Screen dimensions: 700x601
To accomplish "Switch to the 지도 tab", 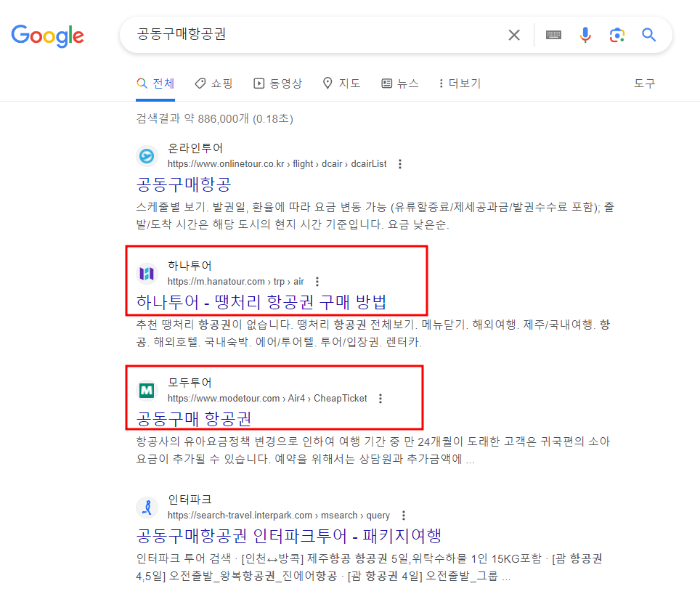I will [342, 83].
